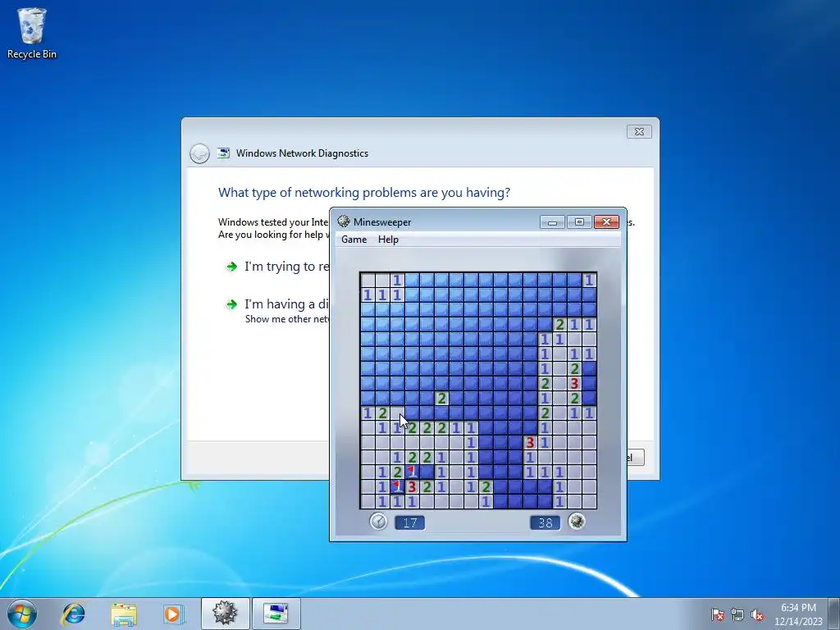Click the green arrow beside "I'm having a di"
The width and height of the screenshot is (840, 630).
coord(231,304)
